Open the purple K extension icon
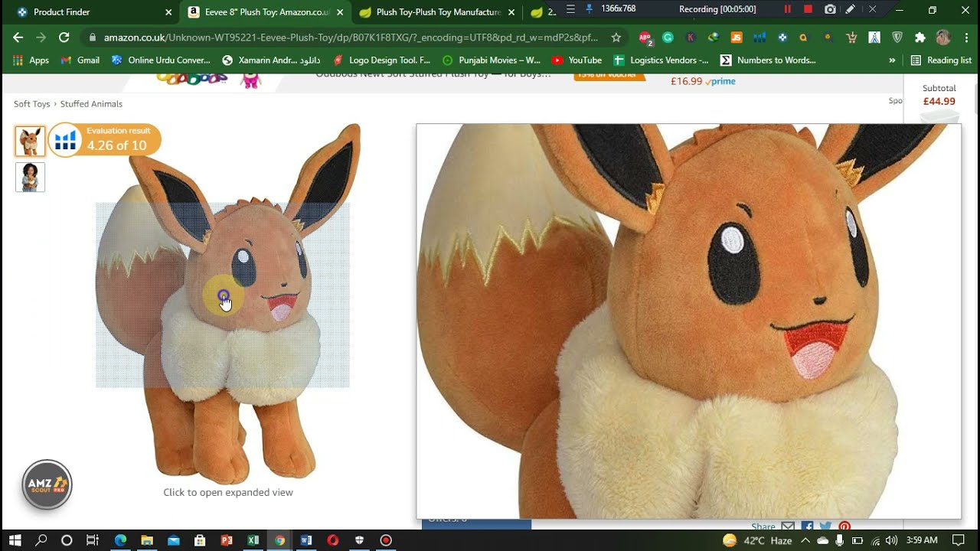Screen dimensions: 980x551 pos(691,37)
